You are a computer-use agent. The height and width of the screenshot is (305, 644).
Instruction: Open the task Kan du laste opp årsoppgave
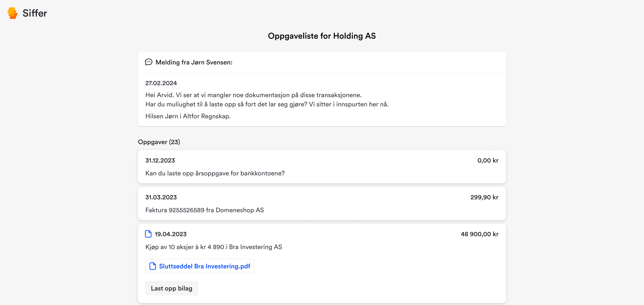point(322,167)
